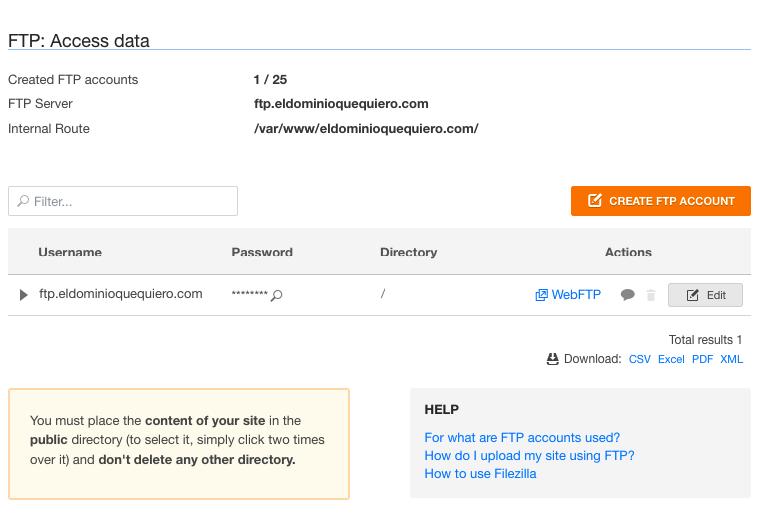Image resolution: width=779 pixels, height=516 pixels.
Task: Click the WebFTP external link icon
Action: [541, 295]
